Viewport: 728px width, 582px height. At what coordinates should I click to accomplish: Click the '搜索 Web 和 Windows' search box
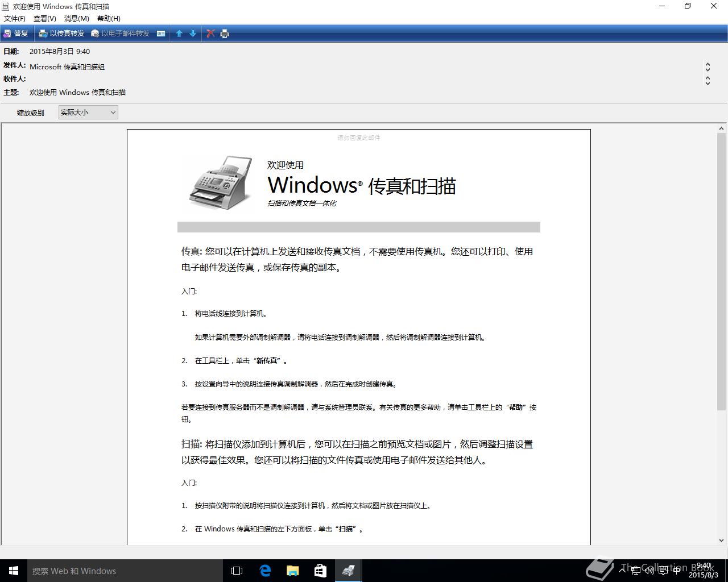click(125, 571)
